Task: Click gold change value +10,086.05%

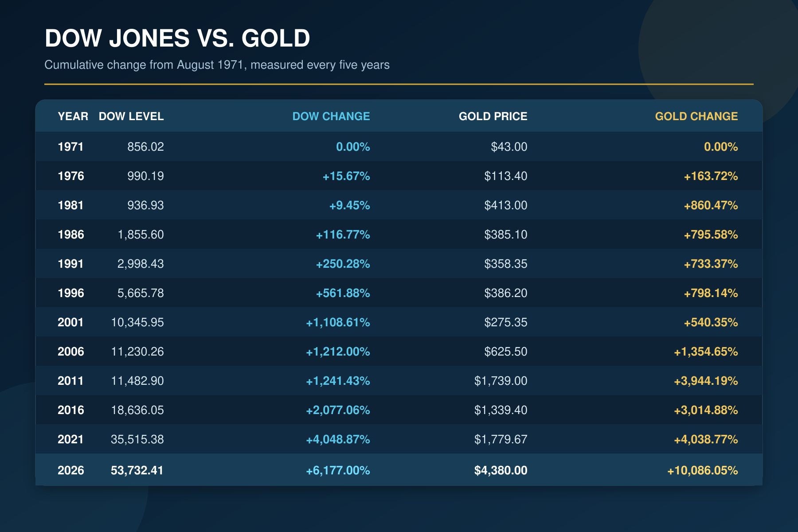Action: [702, 470]
